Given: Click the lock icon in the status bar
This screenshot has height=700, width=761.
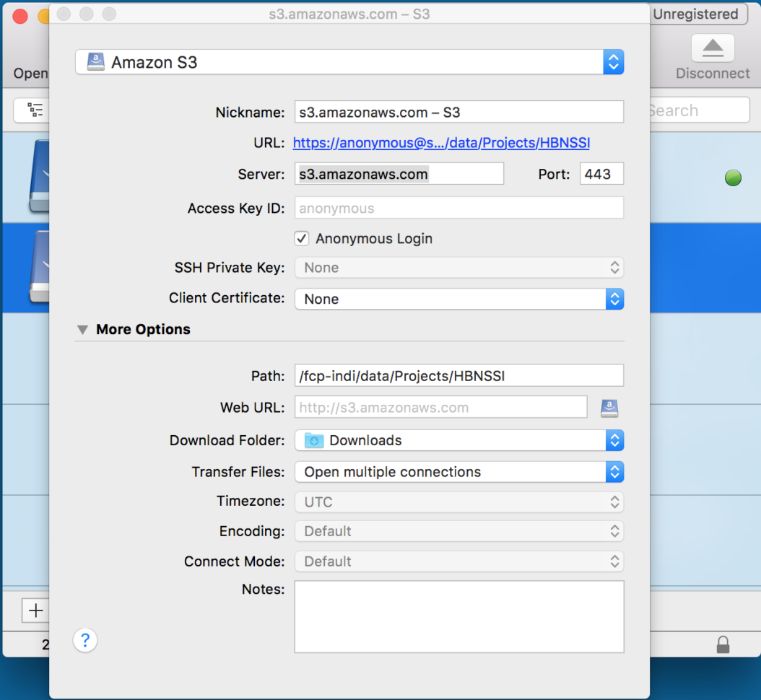Looking at the screenshot, I should click(723, 644).
